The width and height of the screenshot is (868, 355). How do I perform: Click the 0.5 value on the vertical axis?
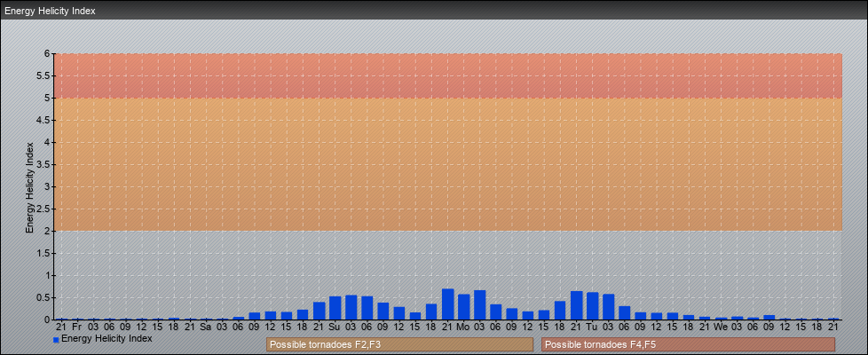coord(44,297)
